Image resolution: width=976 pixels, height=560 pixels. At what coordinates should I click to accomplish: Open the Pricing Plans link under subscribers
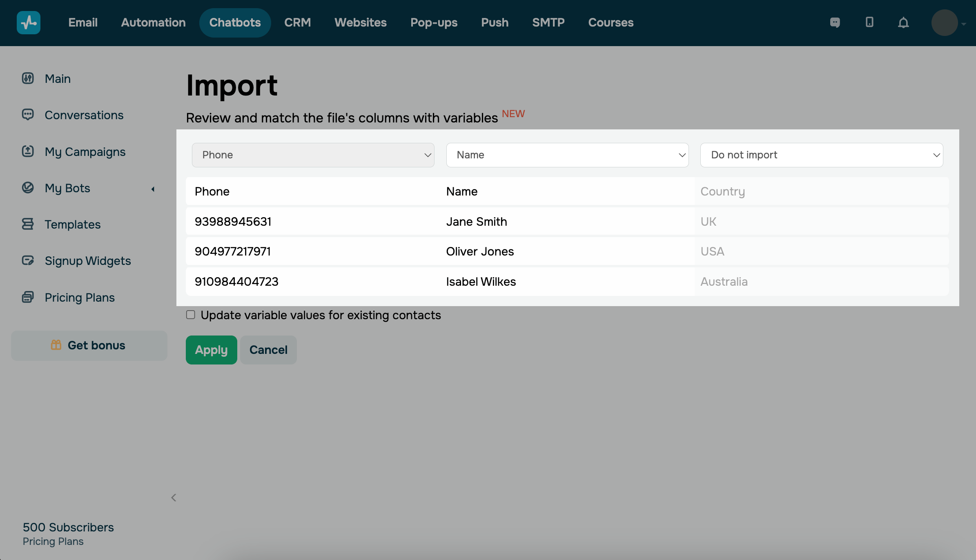point(53,541)
